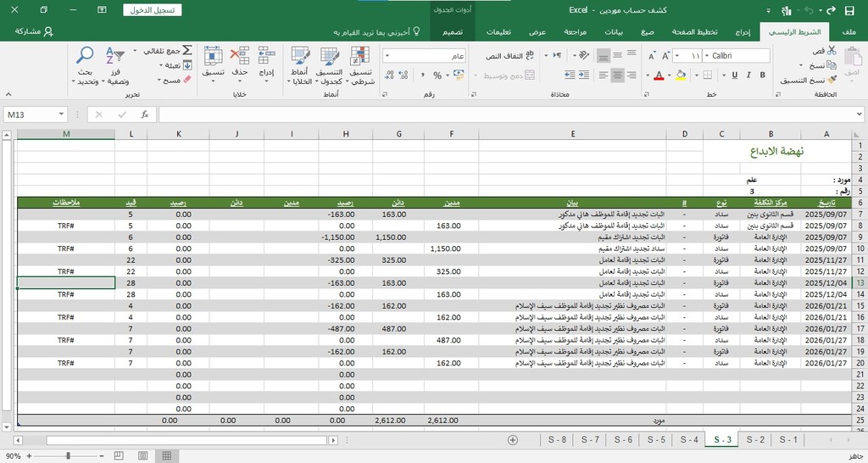Click the Cut scissors icon
Image resolution: width=868 pixels, height=463 pixels.
point(832,51)
